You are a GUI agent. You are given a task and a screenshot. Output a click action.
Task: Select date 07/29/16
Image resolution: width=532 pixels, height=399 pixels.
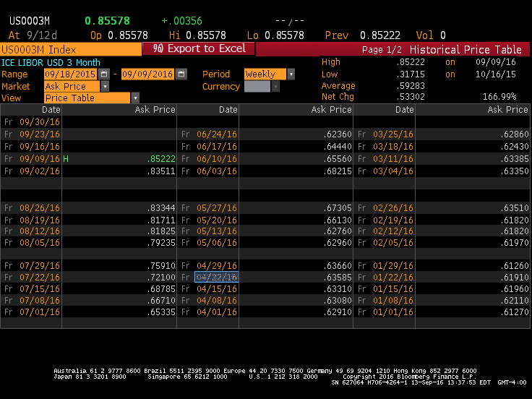(40, 266)
